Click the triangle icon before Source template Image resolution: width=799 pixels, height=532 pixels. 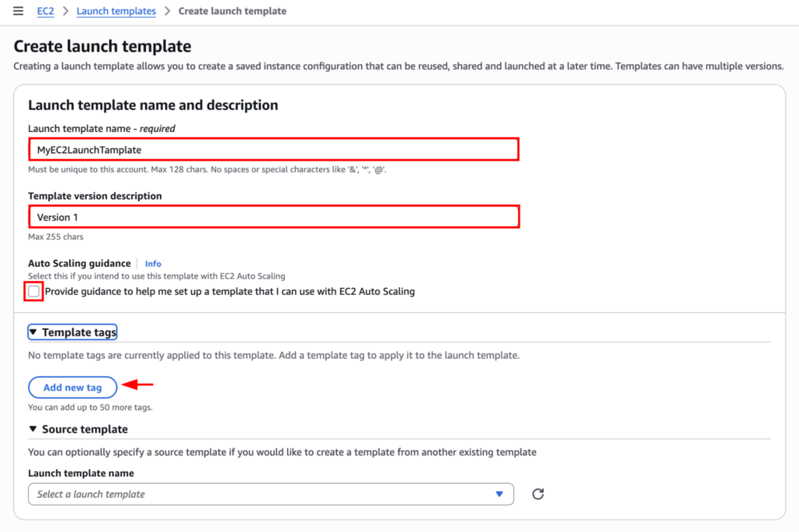point(33,429)
